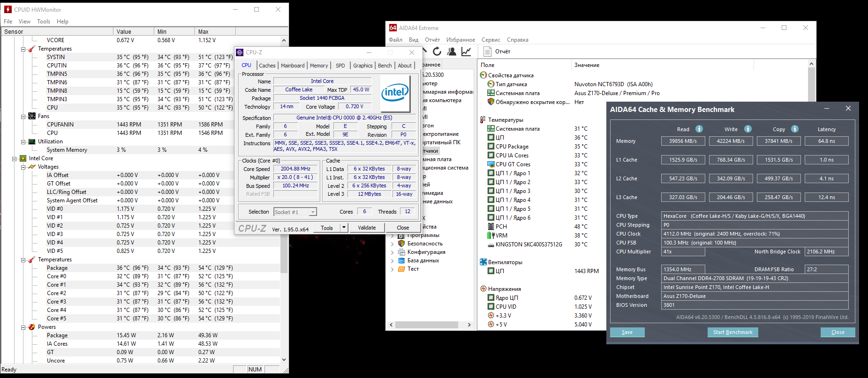Click the info icon next to Read
Screen dimensions: 868x378
pyautogui.click(x=699, y=129)
